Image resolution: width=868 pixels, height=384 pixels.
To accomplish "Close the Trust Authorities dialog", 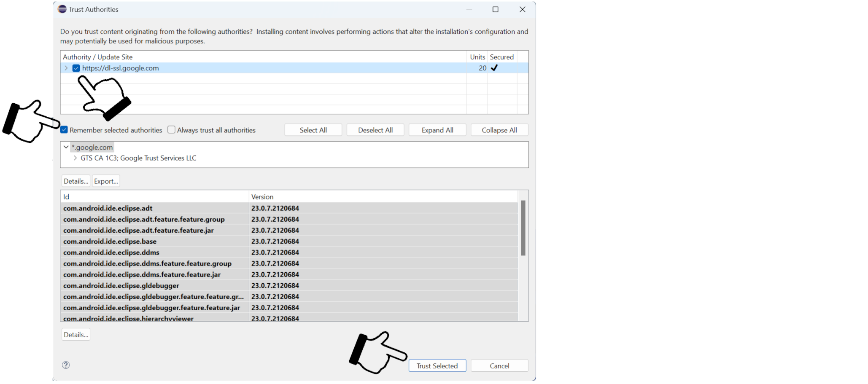I will [x=523, y=9].
